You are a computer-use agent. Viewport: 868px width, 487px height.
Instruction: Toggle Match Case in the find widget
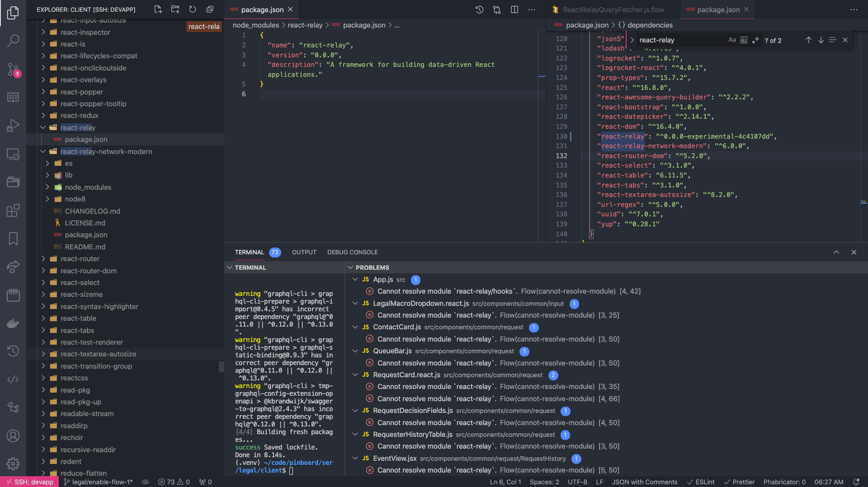pos(732,40)
